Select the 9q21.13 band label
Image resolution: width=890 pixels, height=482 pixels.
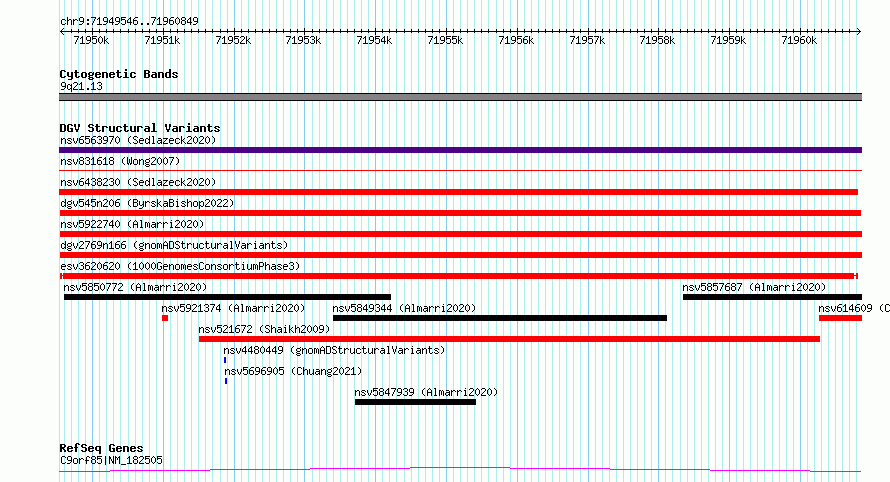point(81,86)
